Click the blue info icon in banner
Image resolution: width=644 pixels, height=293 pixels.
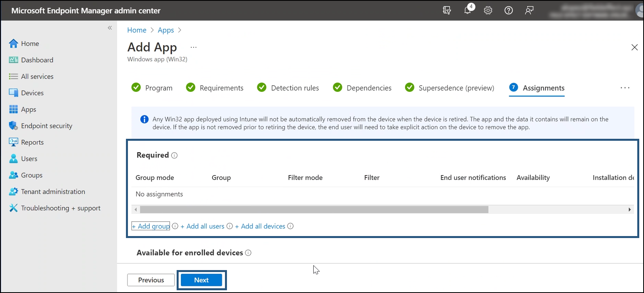(145, 119)
